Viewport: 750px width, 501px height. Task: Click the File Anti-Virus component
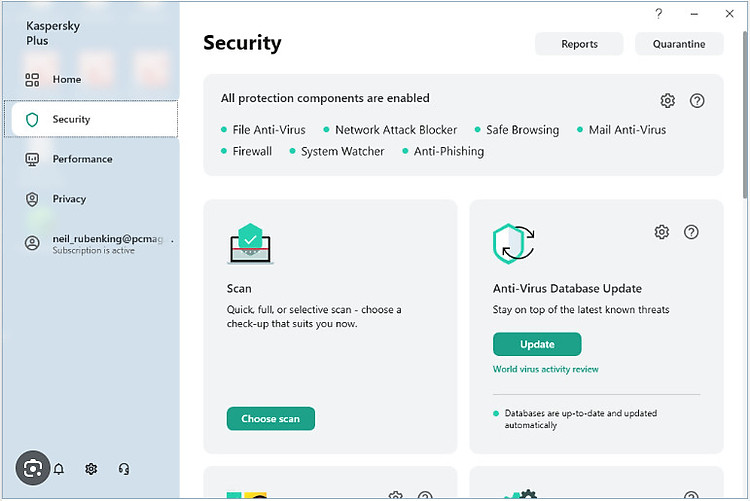pos(264,130)
